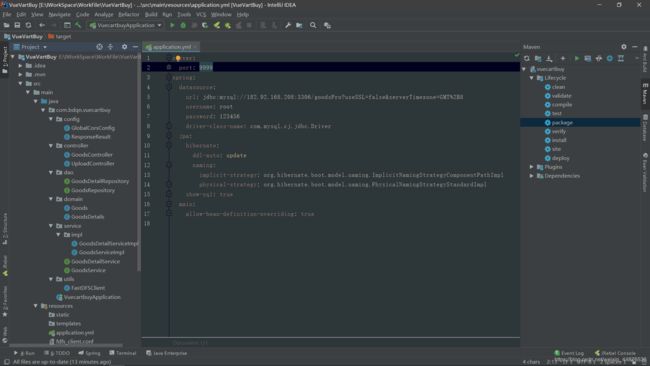This screenshot has height=366, width=650.
Task: Open the Navigate menu
Action: (59, 15)
